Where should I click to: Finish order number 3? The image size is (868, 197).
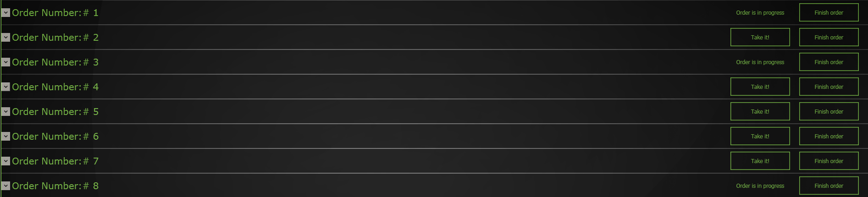tap(829, 62)
